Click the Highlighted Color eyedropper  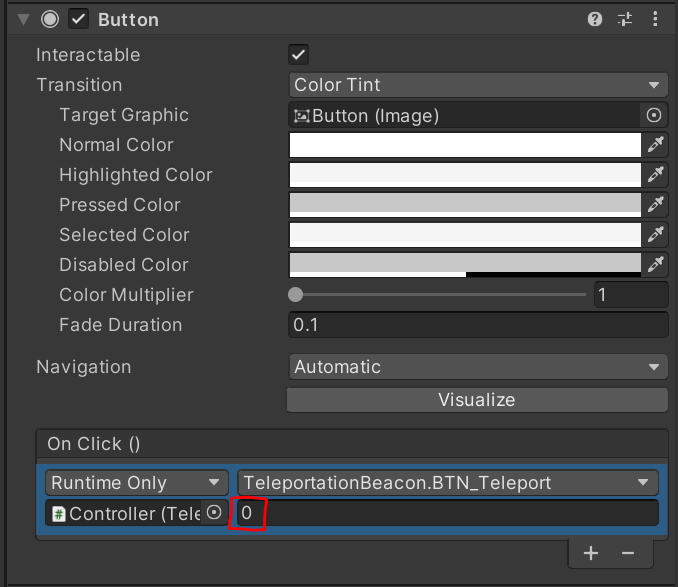[x=655, y=175]
